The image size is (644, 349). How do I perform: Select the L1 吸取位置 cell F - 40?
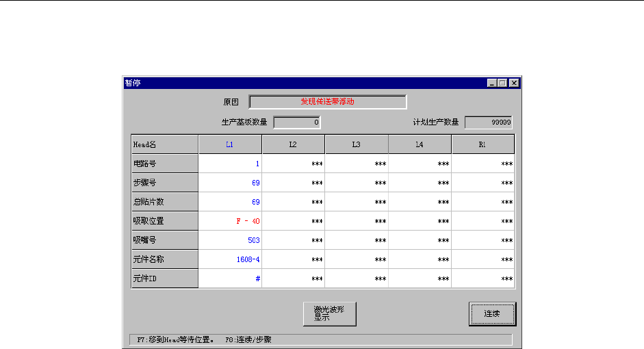click(230, 221)
